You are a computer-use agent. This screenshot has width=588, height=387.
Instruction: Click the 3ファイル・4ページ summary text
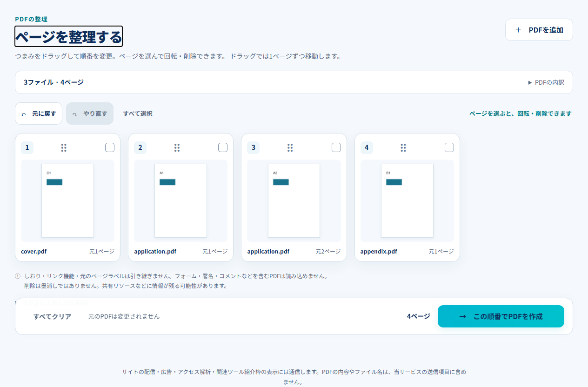tap(53, 82)
